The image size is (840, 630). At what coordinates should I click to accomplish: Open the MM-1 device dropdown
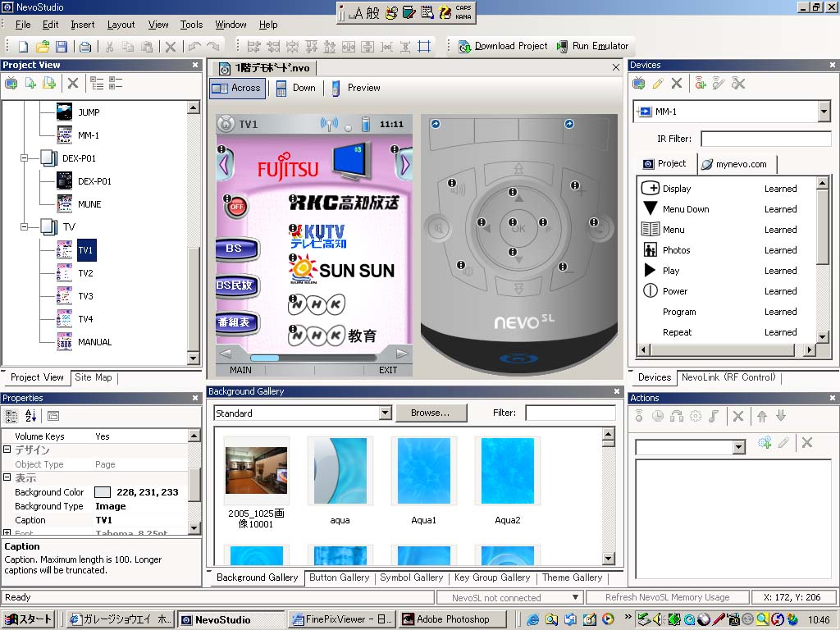[824, 112]
